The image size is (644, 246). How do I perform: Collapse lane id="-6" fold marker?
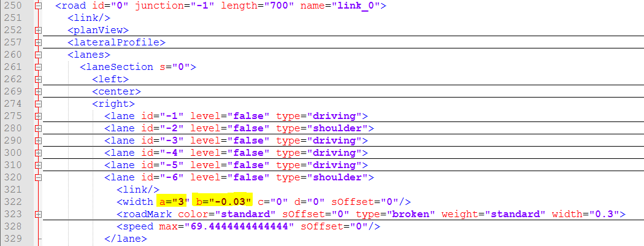[38, 178]
